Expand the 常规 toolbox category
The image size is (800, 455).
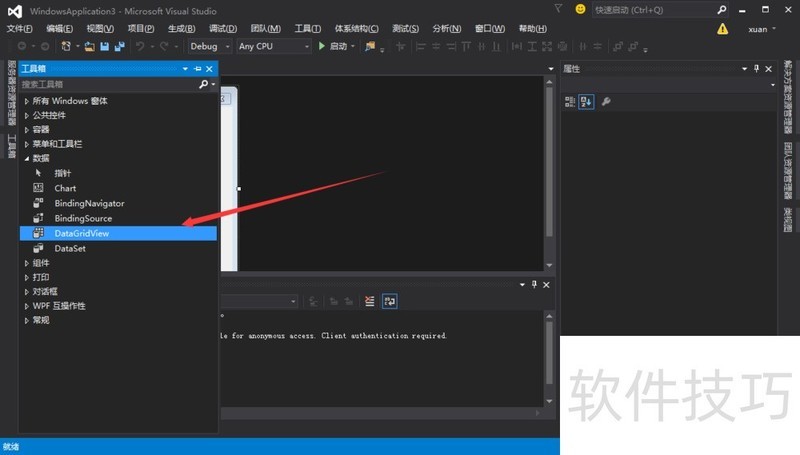(27, 320)
